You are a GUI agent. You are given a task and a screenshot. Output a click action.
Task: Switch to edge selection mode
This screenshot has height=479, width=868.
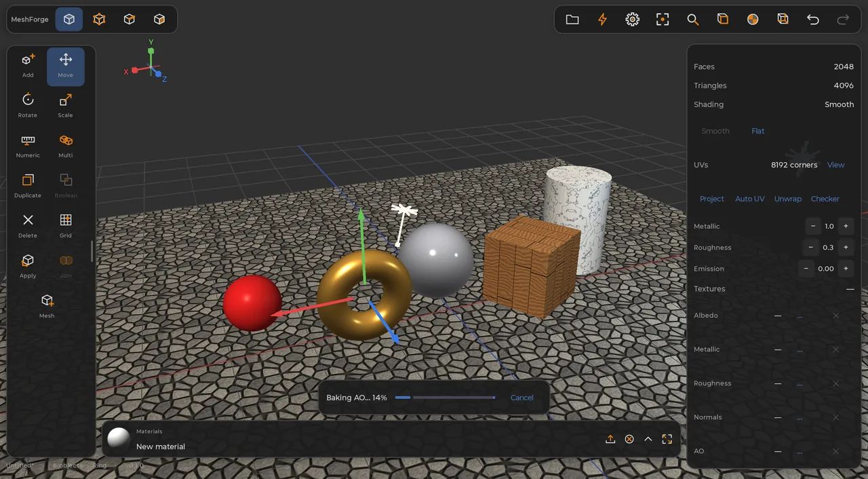pyautogui.click(x=130, y=20)
